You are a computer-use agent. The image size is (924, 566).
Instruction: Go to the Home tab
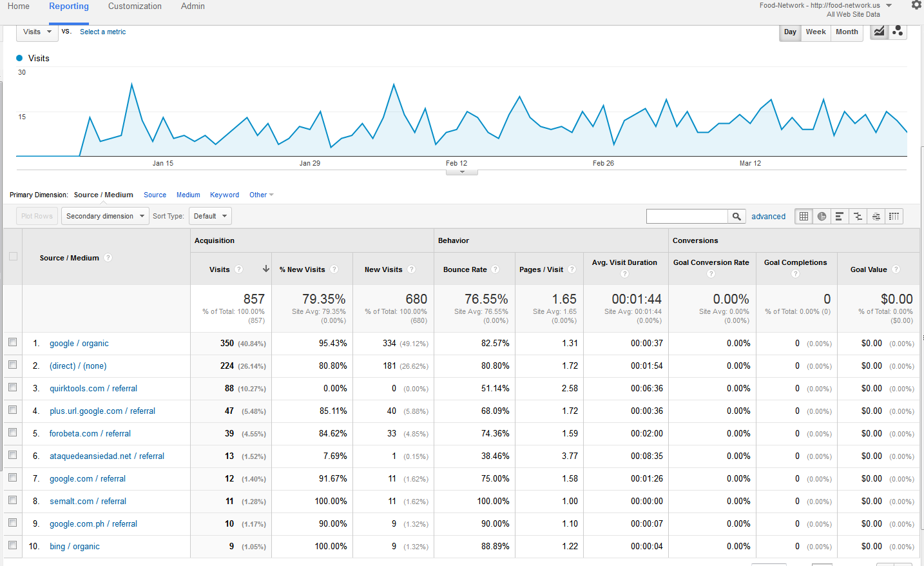pyautogui.click(x=19, y=6)
